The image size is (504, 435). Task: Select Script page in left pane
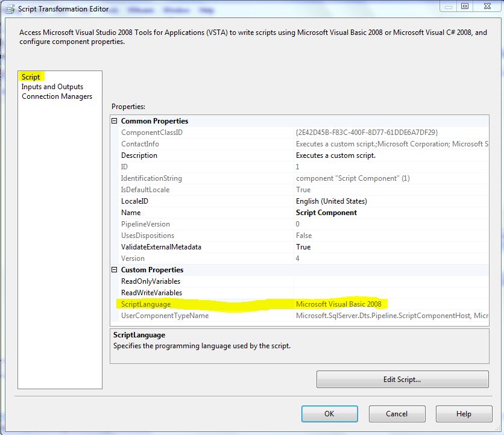point(31,77)
